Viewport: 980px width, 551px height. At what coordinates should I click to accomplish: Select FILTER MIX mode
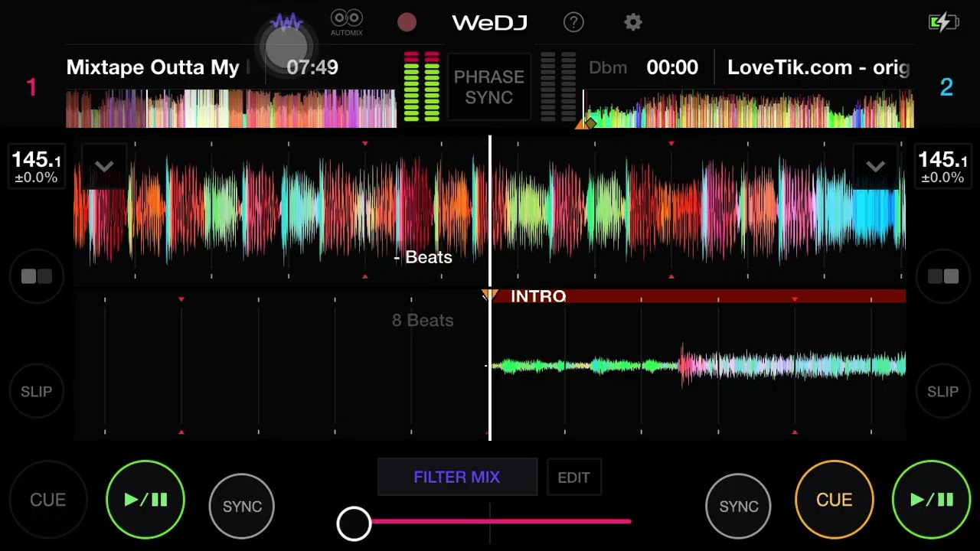[457, 477]
